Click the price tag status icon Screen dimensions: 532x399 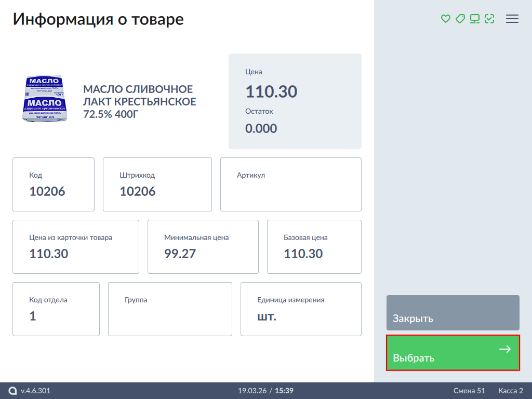coord(460,19)
